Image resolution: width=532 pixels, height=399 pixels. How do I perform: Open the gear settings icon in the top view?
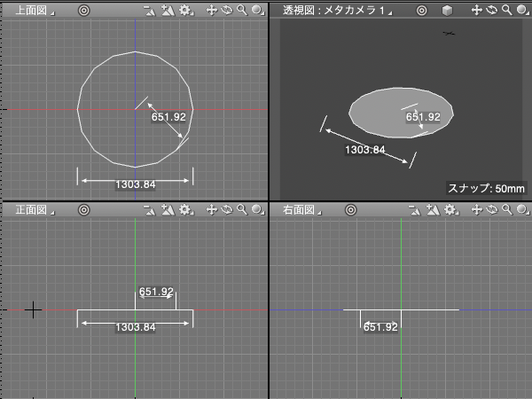tap(184, 11)
